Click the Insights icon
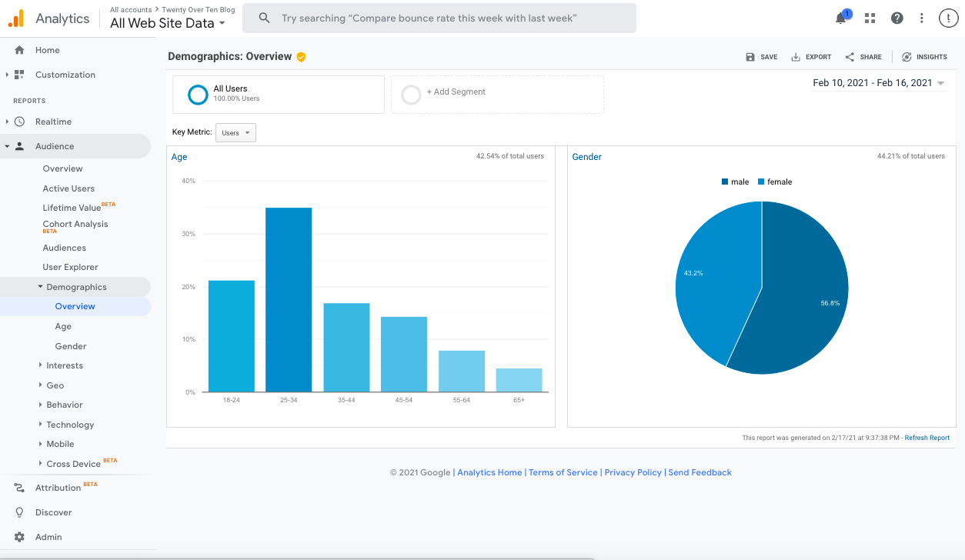Screen dimensions: 965x560 pyautogui.click(x=907, y=56)
